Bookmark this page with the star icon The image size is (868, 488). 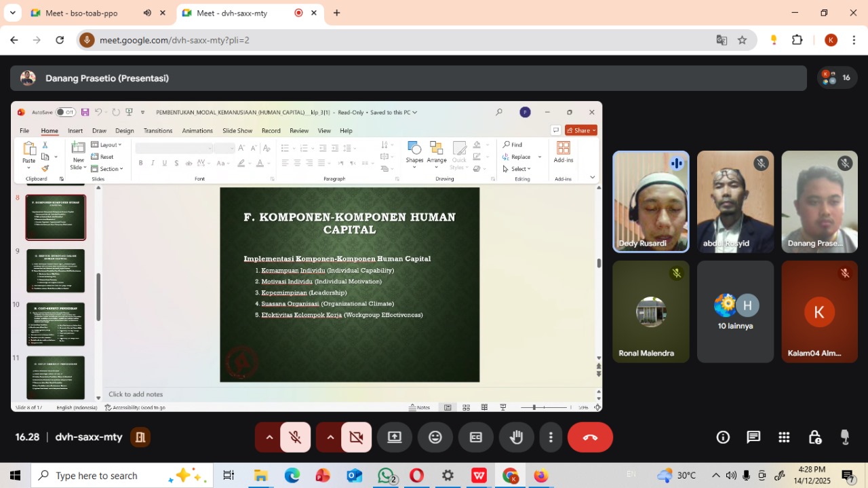click(742, 40)
